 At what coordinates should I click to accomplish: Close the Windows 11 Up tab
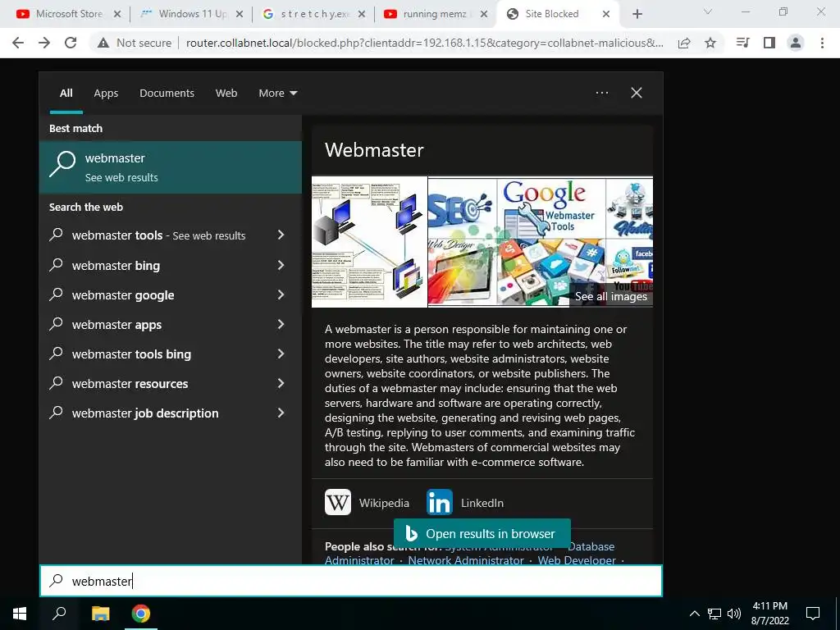point(240,14)
